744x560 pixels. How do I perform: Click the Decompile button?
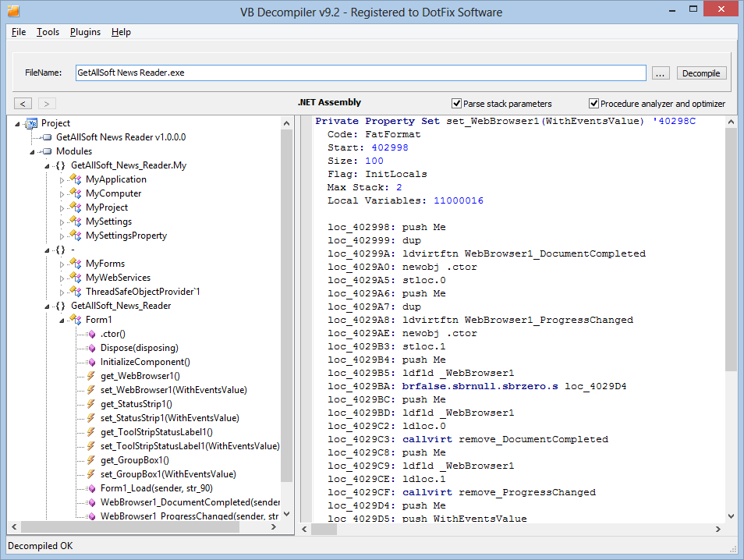click(x=701, y=73)
